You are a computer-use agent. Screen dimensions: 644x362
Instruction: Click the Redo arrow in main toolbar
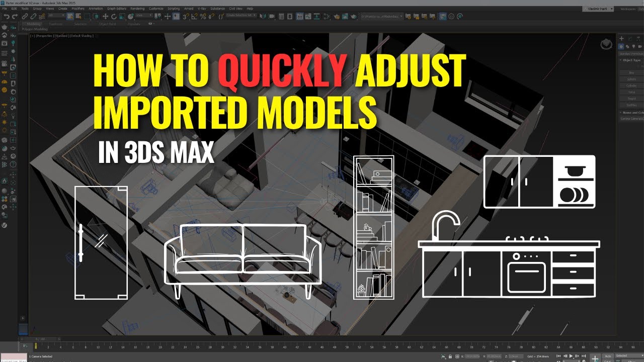pyautogui.click(x=15, y=16)
